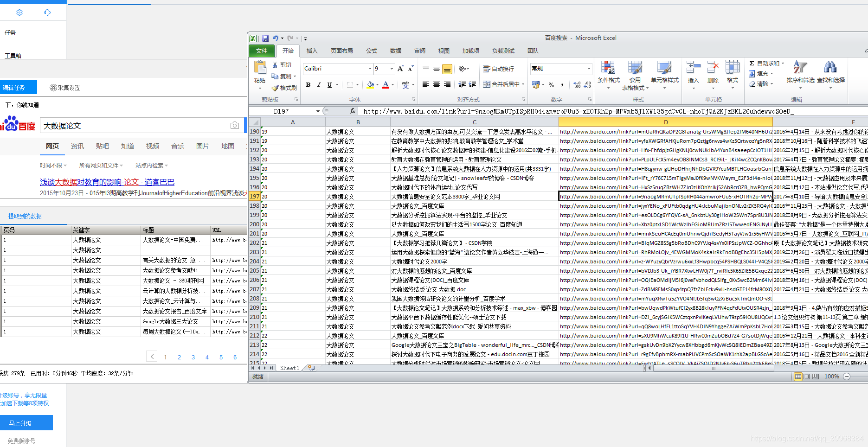Image resolution: width=868 pixels, height=447 pixels.
Task: Apply the yellow fill color bucket
Action: point(370,85)
